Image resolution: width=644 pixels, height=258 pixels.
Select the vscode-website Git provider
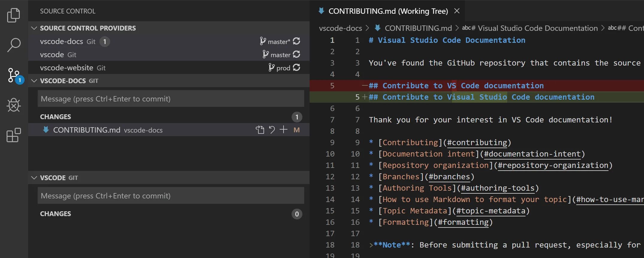point(66,68)
